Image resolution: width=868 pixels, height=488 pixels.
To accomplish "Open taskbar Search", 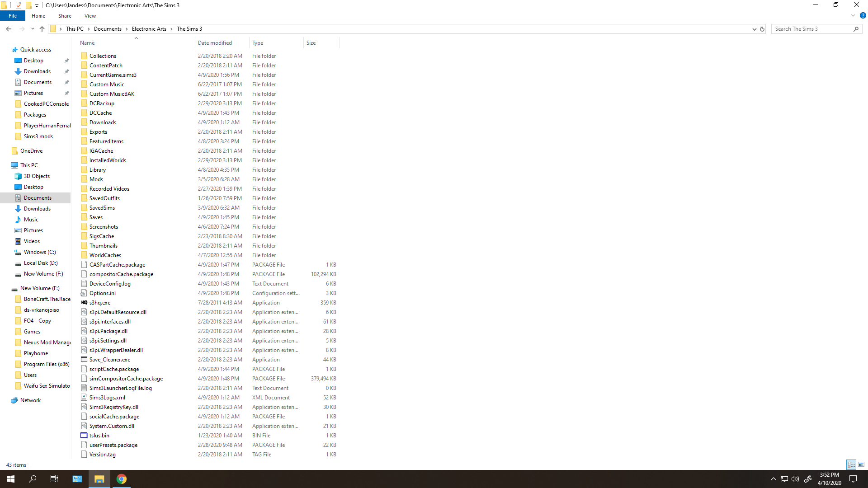I will (x=33, y=479).
